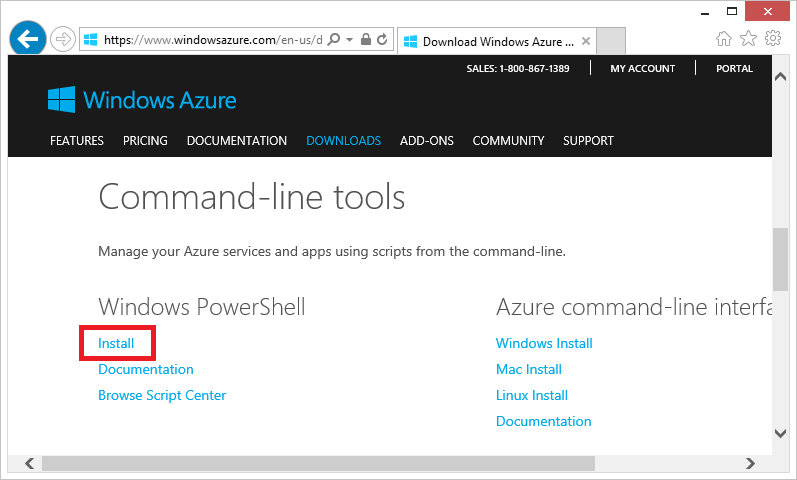Open the Tools gear icon
This screenshot has height=480, width=797.
773,38
